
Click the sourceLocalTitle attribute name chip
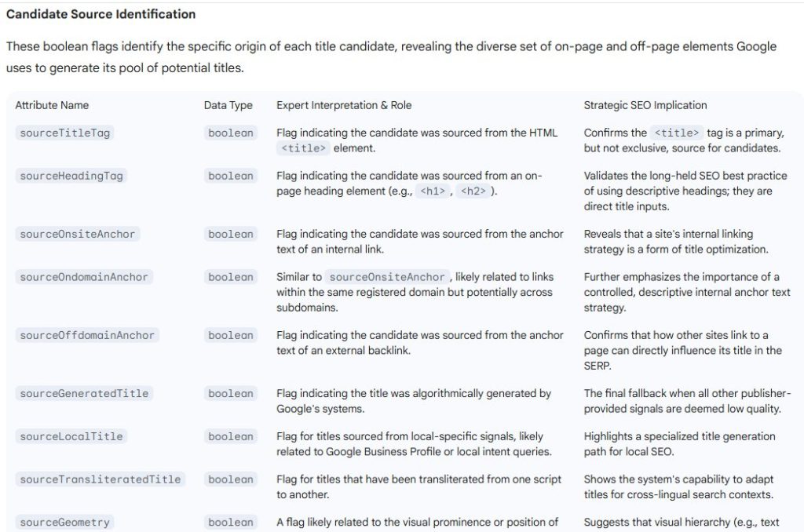click(71, 437)
